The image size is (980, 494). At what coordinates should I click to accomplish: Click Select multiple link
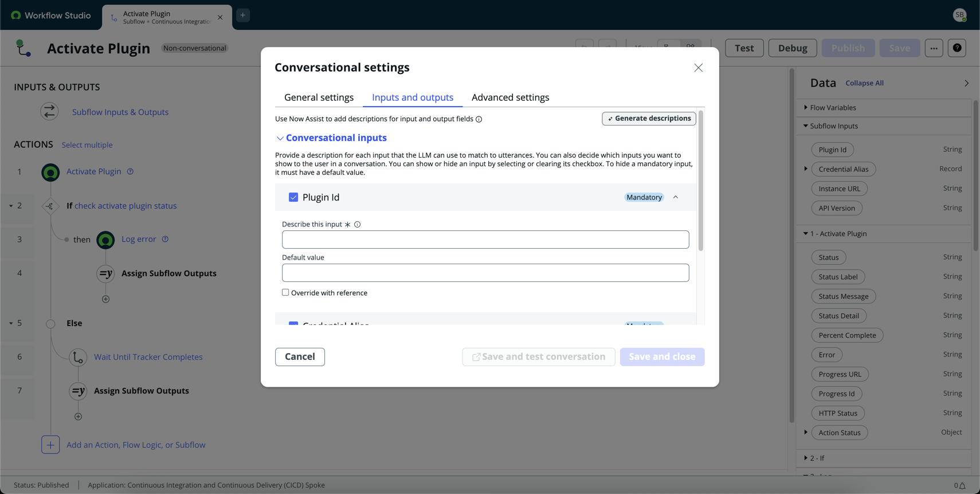pyautogui.click(x=87, y=145)
